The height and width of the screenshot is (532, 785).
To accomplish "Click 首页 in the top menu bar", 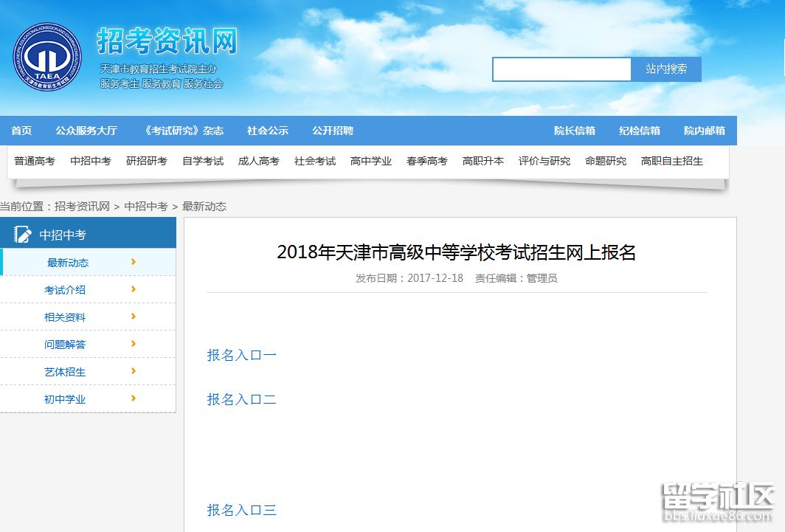I will [x=21, y=130].
